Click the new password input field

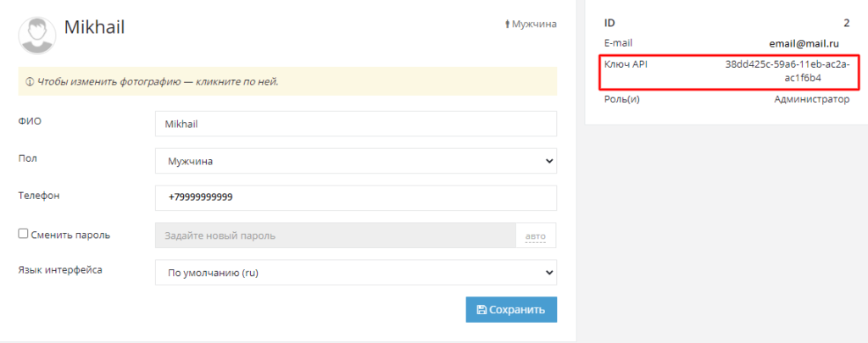[x=335, y=235]
